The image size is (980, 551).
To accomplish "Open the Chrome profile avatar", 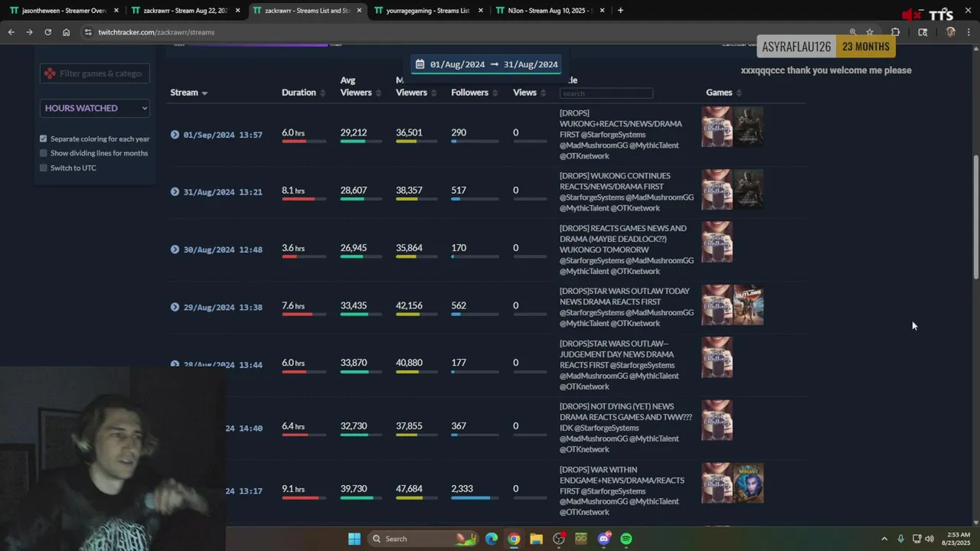I will [x=950, y=32].
